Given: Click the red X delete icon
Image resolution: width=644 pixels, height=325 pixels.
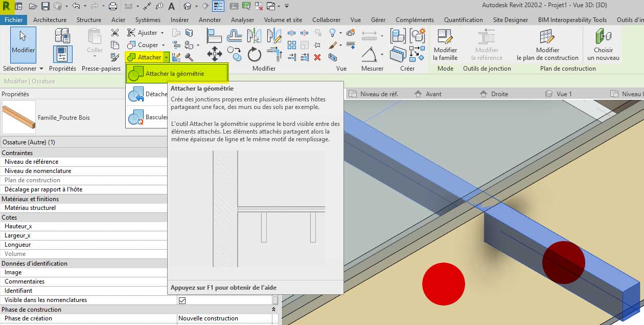Looking at the screenshot, I should 317,57.
